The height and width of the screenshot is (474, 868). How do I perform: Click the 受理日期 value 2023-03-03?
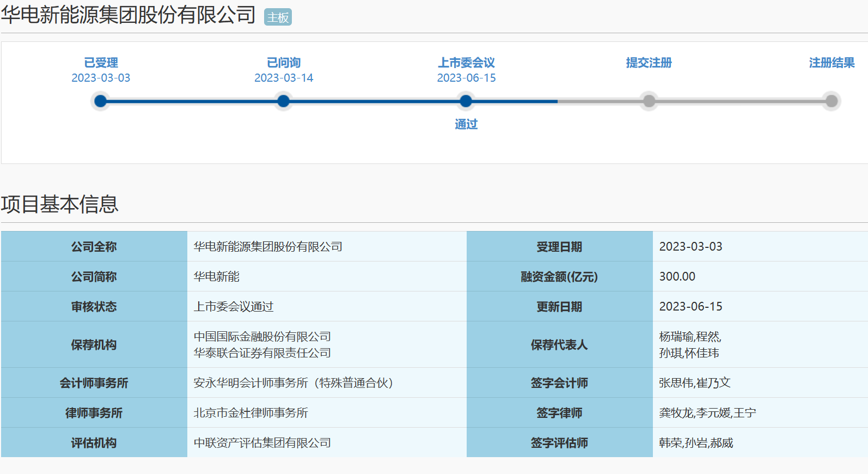[x=690, y=246]
